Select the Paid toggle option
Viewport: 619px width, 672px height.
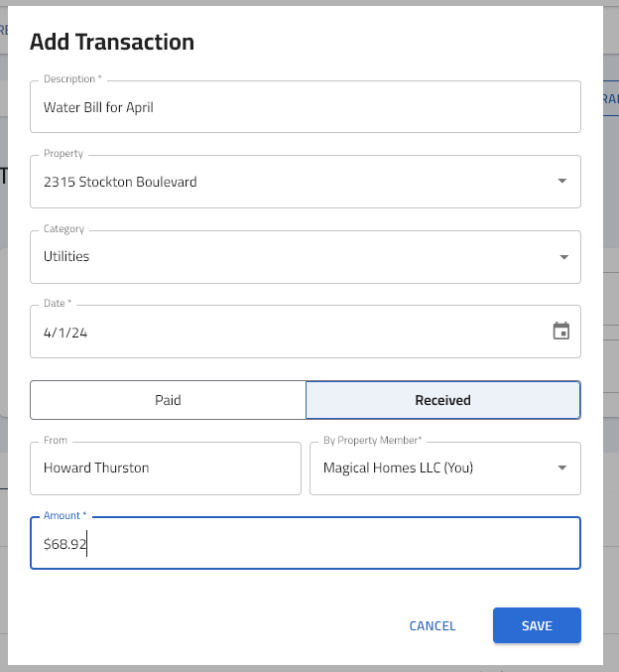click(168, 400)
